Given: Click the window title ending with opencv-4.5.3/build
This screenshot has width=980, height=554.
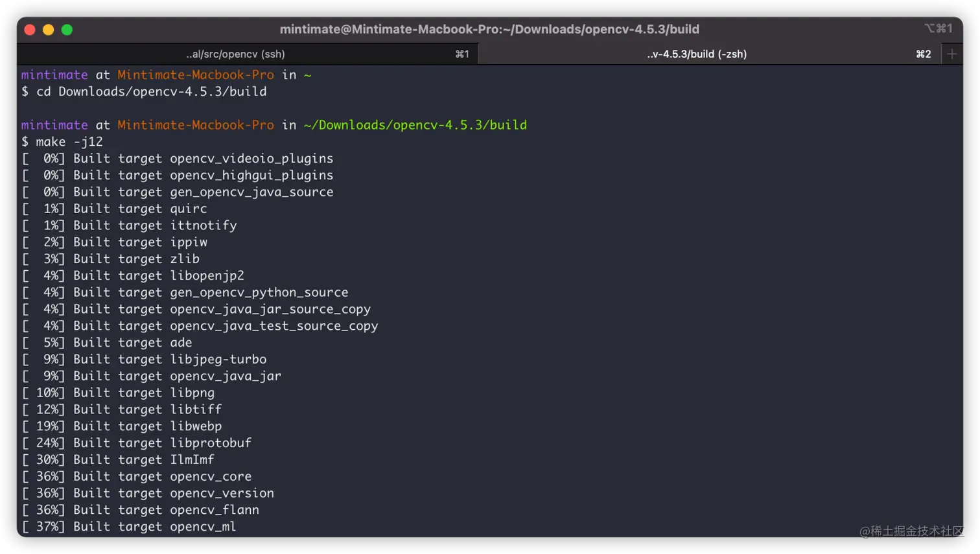Looking at the screenshot, I should tap(489, 29).
